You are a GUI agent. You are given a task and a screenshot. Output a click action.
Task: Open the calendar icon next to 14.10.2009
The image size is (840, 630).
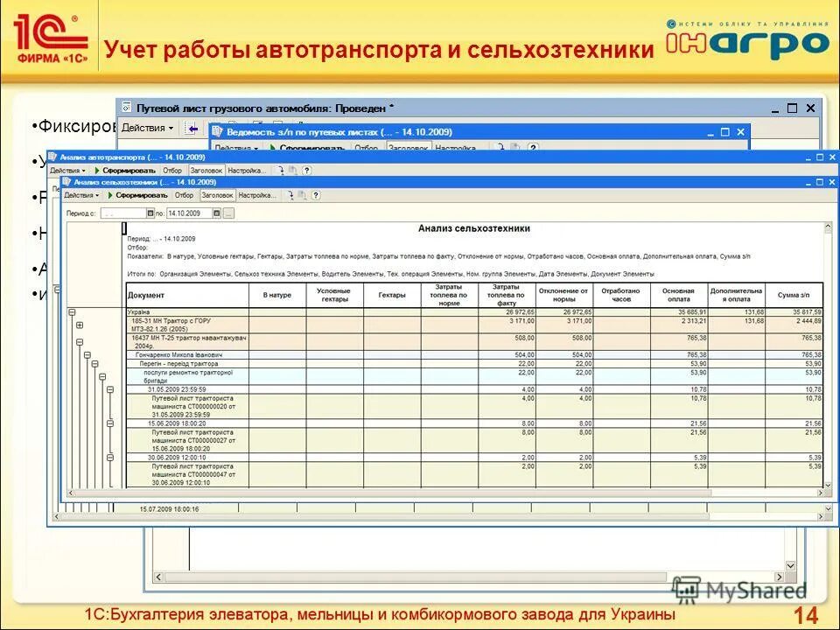click(217, 213)
